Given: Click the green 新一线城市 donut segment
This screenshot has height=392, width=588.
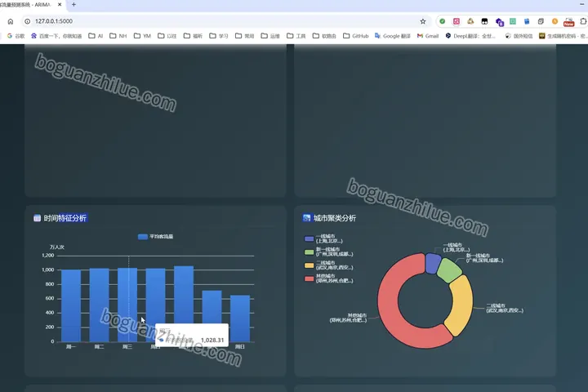Looking at the screenshot, I should coord(449,269).
